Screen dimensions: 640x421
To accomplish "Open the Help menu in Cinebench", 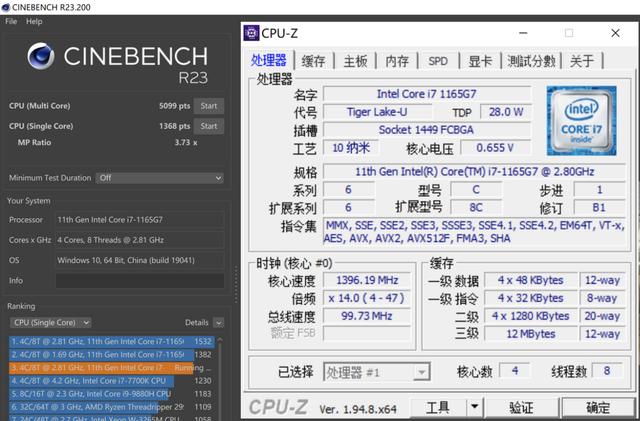I will pos(34,22).
